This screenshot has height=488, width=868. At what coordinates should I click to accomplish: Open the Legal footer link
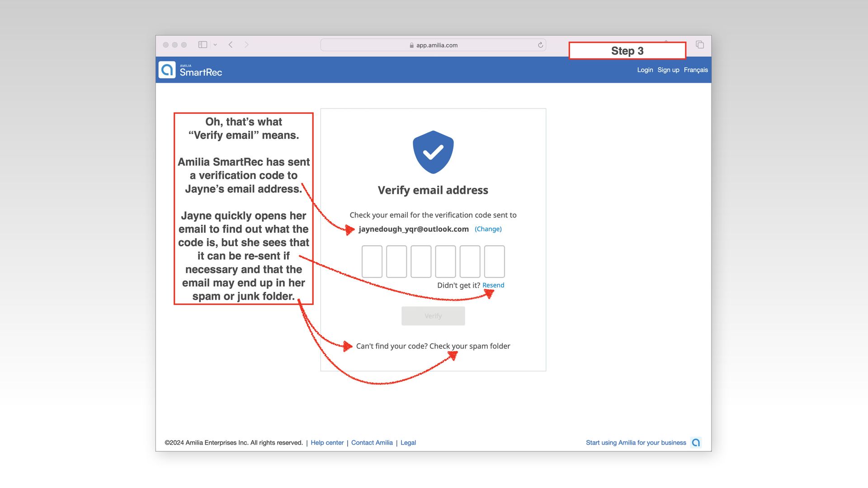point(408,443)
